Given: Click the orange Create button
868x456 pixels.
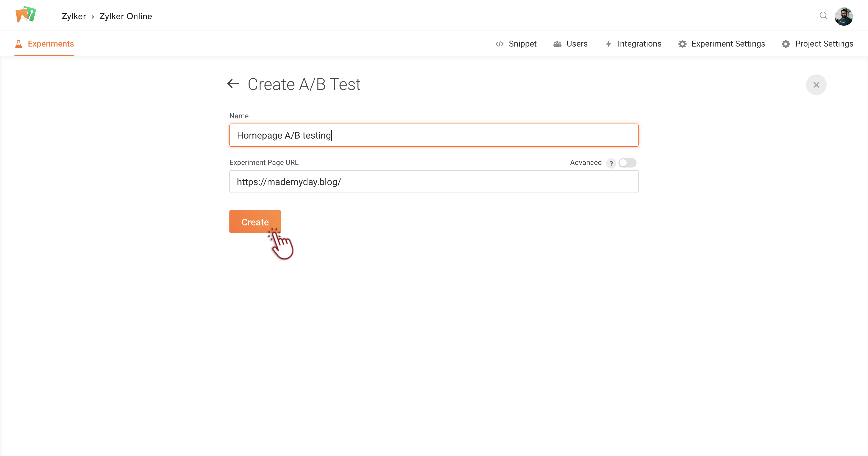Looking at the screenshot, I should [x=255, y=222].
